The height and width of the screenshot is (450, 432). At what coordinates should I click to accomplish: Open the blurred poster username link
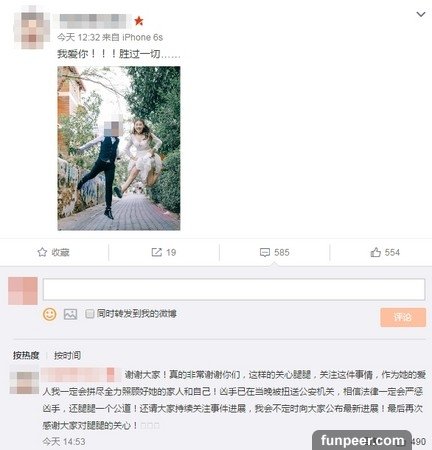pyautogui.click(x=93, y=21)
